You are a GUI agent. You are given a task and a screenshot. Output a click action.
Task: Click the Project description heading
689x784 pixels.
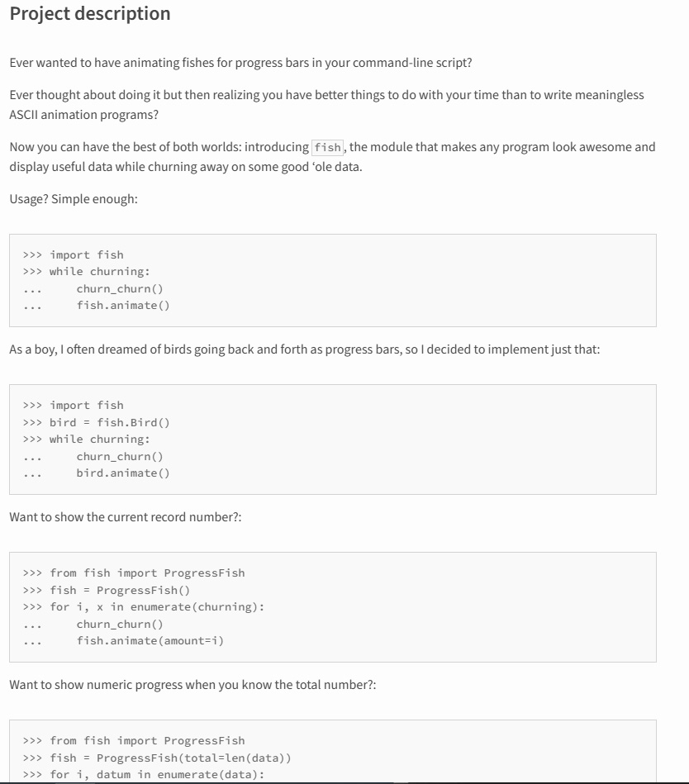click(90, 14)
